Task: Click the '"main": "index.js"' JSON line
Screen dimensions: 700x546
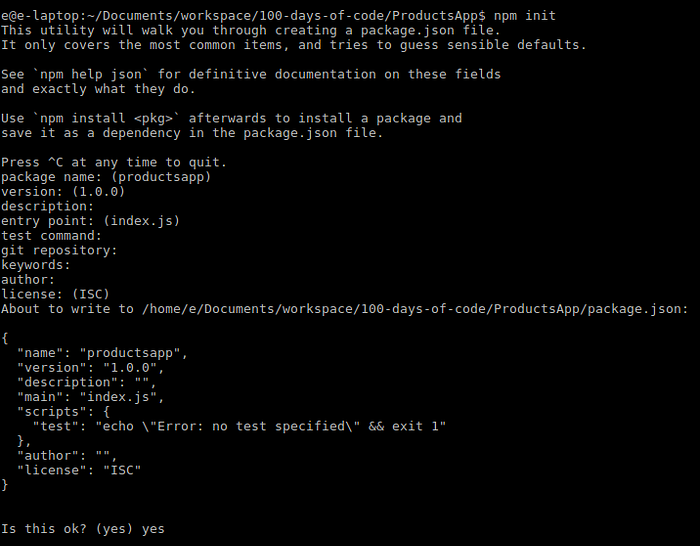Action: point(91,397)
